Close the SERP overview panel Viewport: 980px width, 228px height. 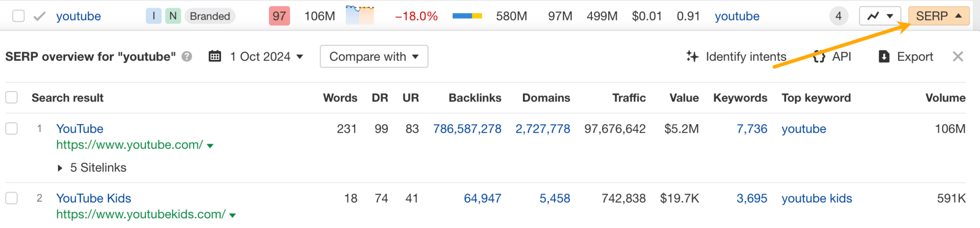pyautogui.click(x=958, y=57)
